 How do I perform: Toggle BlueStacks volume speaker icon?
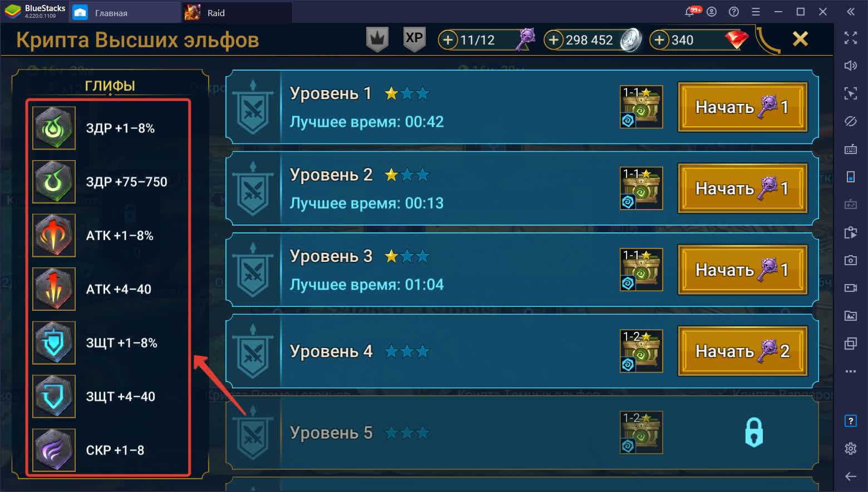[x=850, y=66]
